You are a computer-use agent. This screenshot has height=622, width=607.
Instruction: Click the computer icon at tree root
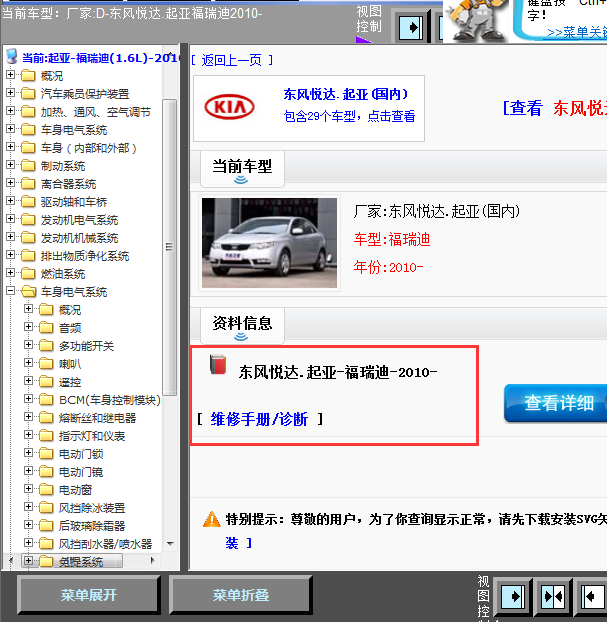click(x=12, y=56)
